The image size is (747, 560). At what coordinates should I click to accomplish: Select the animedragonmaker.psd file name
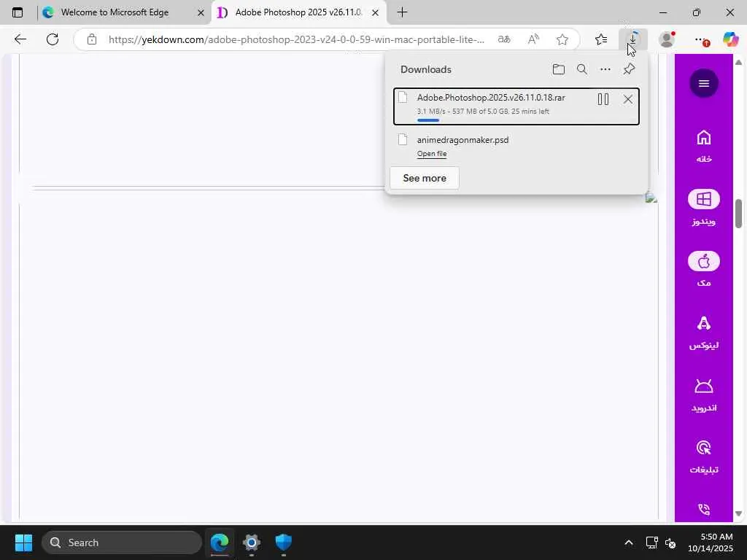tap(462, 140)
